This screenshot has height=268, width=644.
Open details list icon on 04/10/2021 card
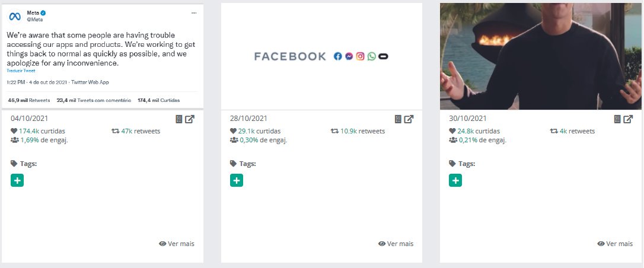point(179,119)
